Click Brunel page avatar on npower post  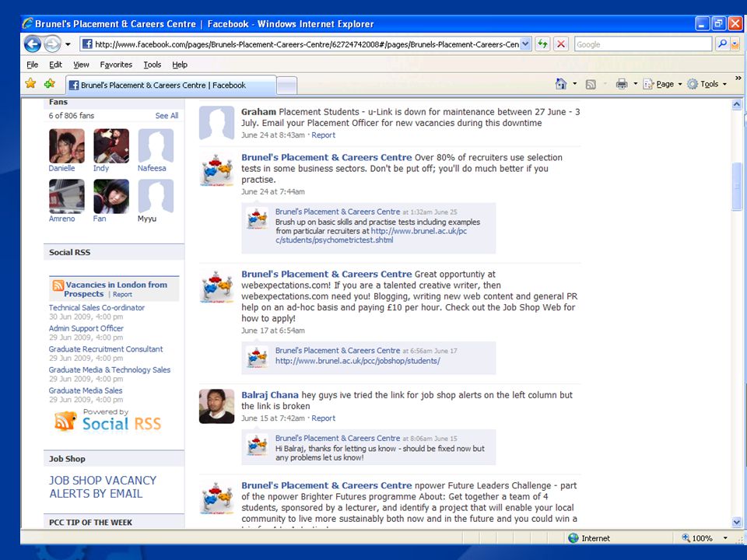pos(217,498)
